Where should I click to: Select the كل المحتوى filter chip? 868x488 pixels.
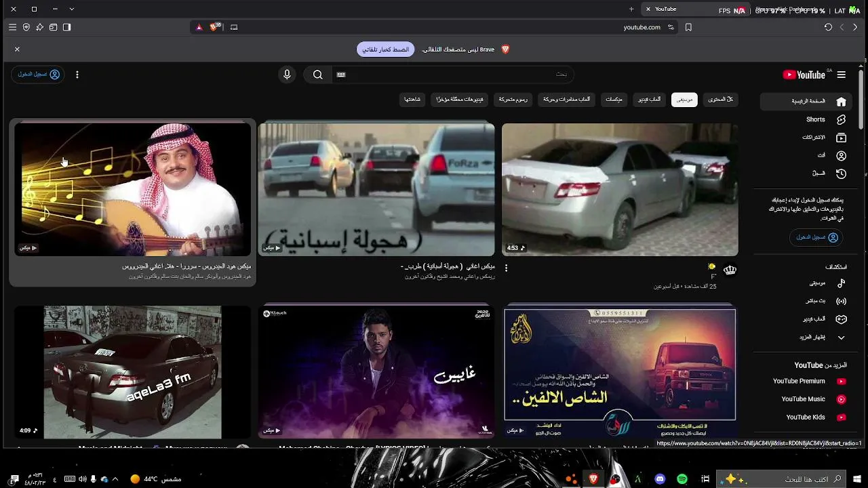720,100
